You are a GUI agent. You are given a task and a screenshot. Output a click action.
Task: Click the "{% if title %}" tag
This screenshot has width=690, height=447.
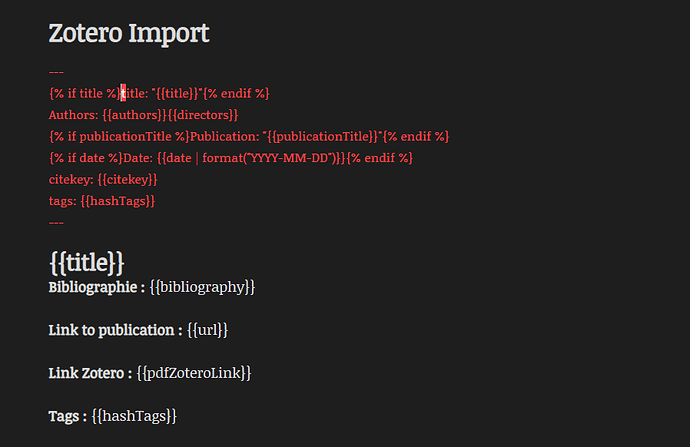[x=84, y=93]
